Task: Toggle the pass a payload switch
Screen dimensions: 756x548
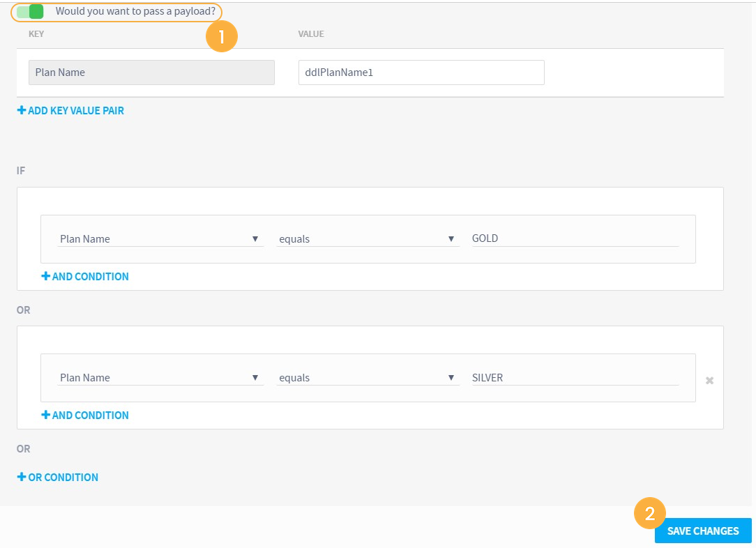Action: pyautogui.click(x=30, y=12)
